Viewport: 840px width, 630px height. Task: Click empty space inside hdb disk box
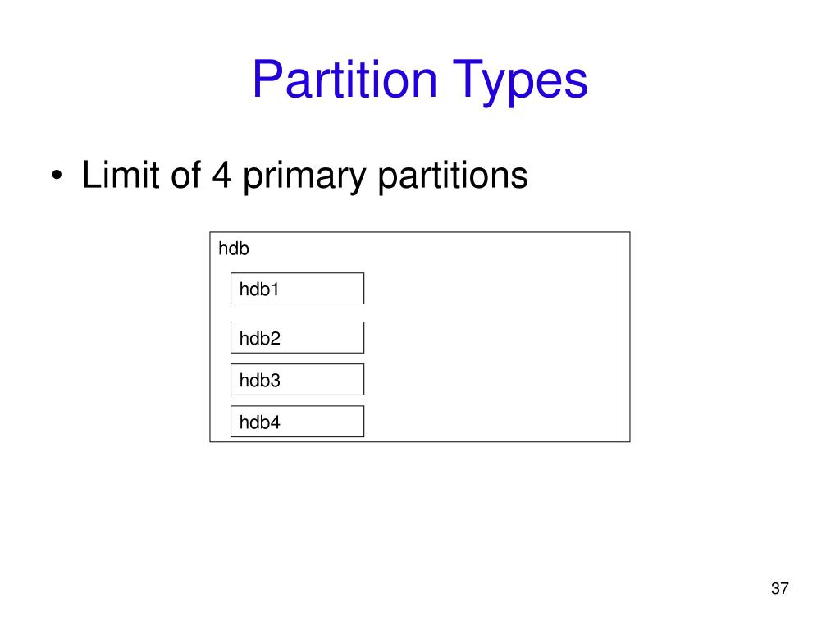click(x=498, y=343)
